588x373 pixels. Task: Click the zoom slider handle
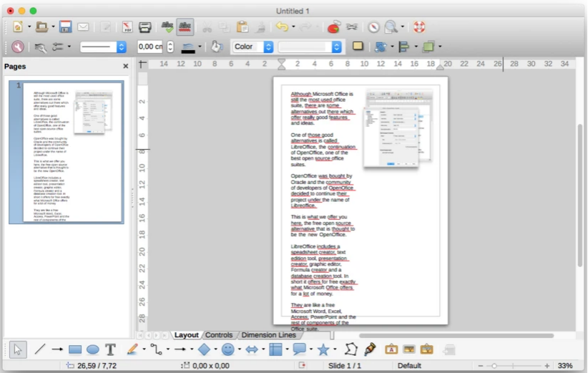(x=494, y=366)
